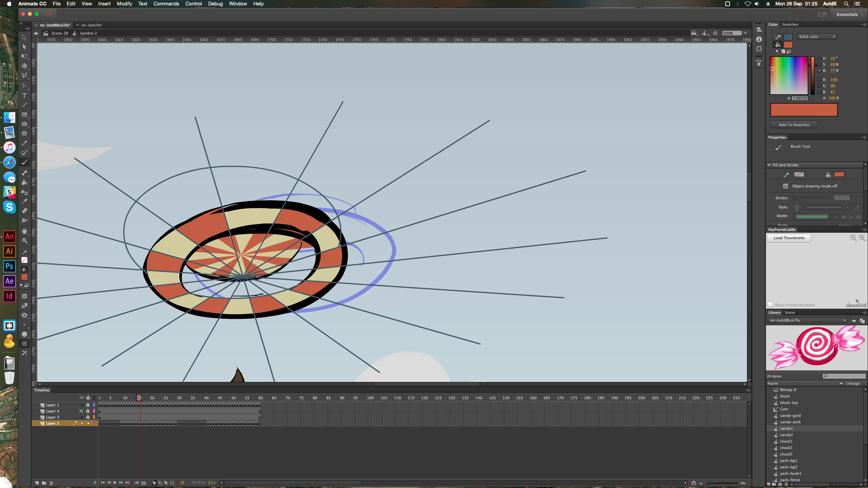This screenshot has width=868, height=488.
Task: Select the R (red) radio button
Action: point(819,80)
